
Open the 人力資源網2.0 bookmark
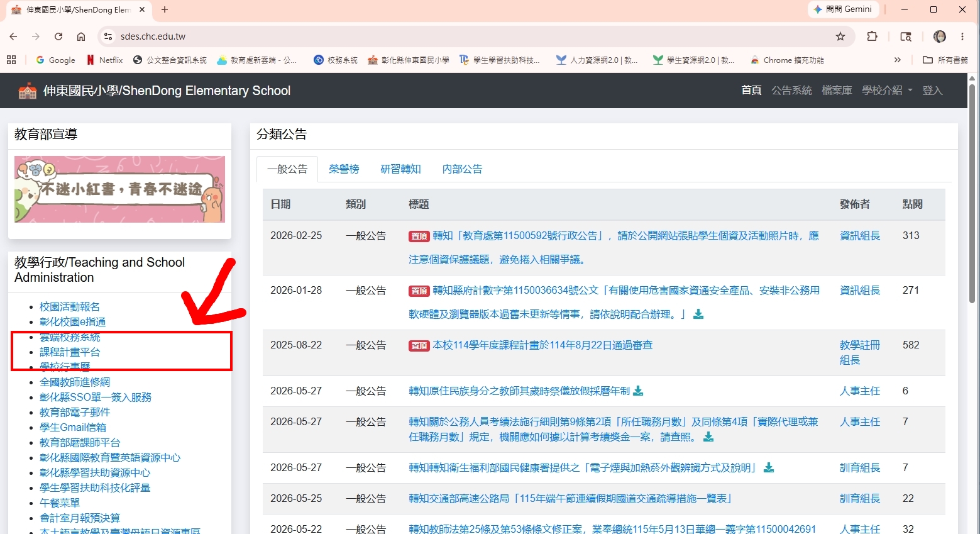pos(597,60)
